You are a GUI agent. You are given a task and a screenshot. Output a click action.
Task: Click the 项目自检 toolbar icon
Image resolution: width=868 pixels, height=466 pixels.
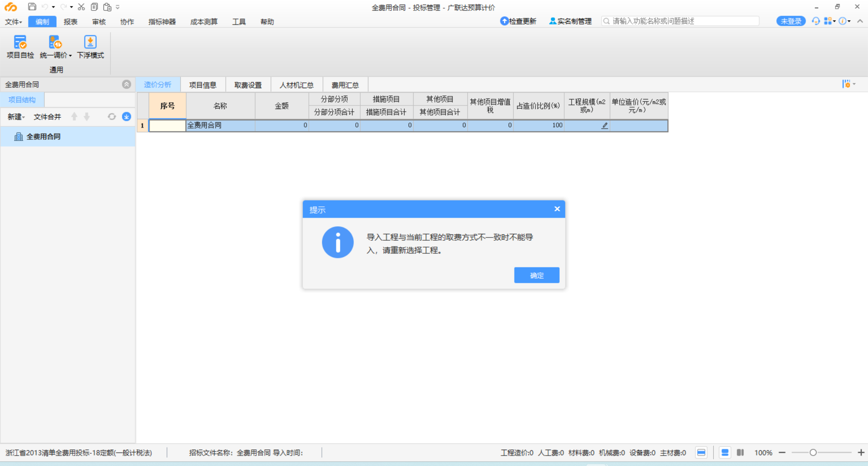point(20,47)
